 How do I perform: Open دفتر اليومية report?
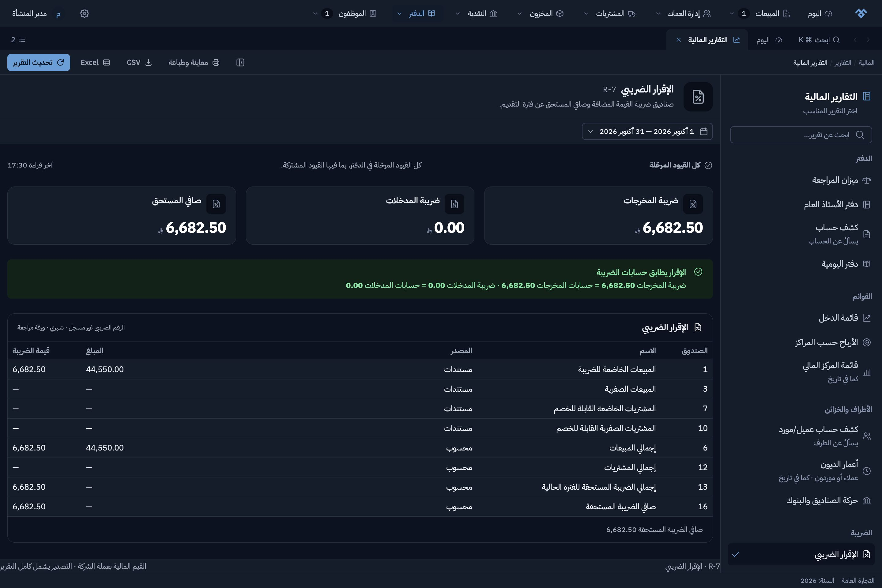[x=801, y=264]
